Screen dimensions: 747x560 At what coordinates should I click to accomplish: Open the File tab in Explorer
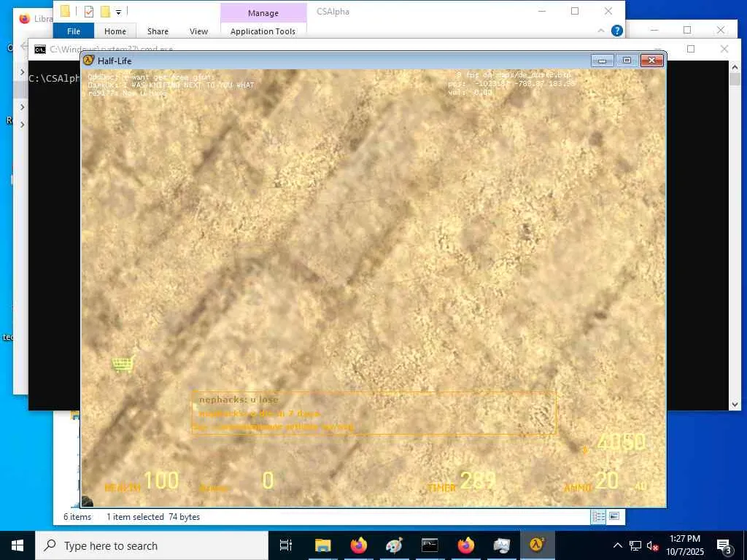click(x=74, y=31)
